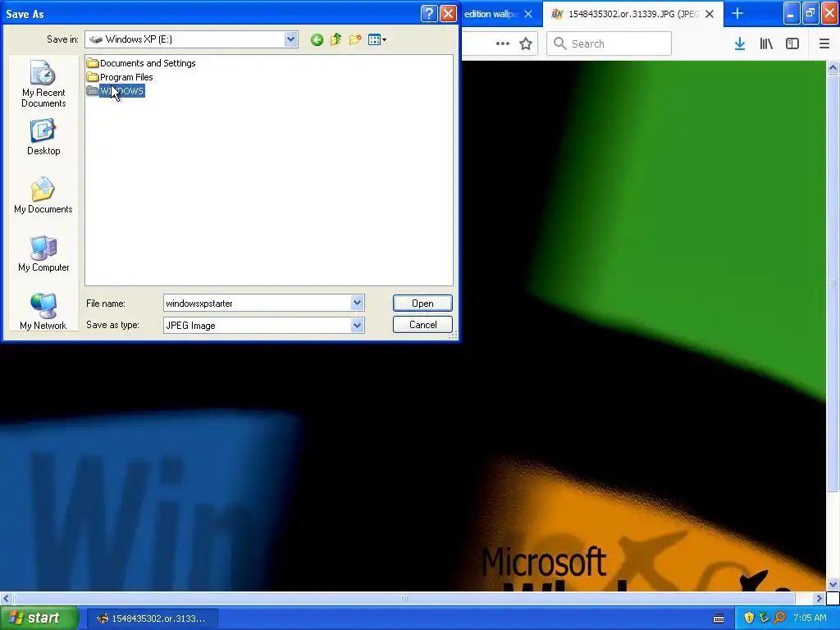Go up one folder level

pyautogui.click(x=336, y=39)
